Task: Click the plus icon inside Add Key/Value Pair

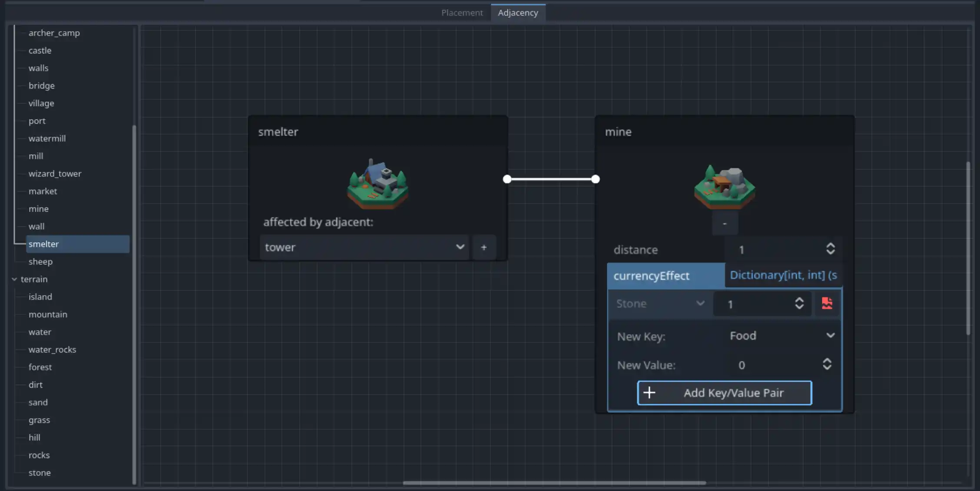Action: click(x=649, y=392)
